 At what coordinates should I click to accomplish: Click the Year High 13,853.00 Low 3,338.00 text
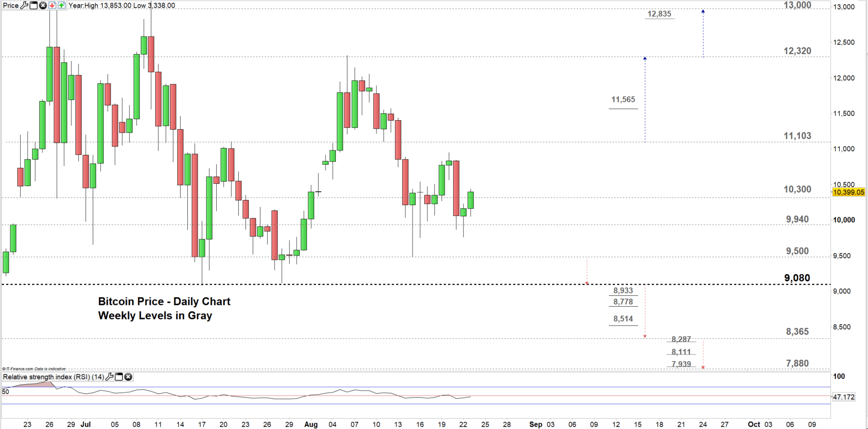122,5
